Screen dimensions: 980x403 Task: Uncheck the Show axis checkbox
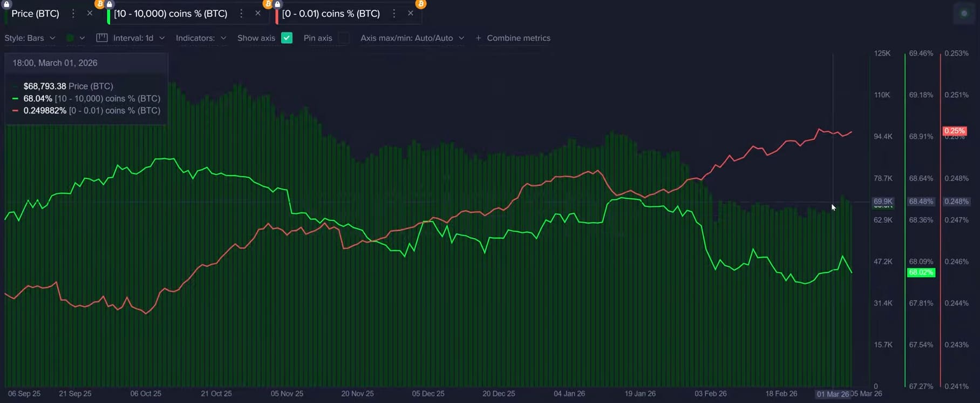tap(287, 38)
